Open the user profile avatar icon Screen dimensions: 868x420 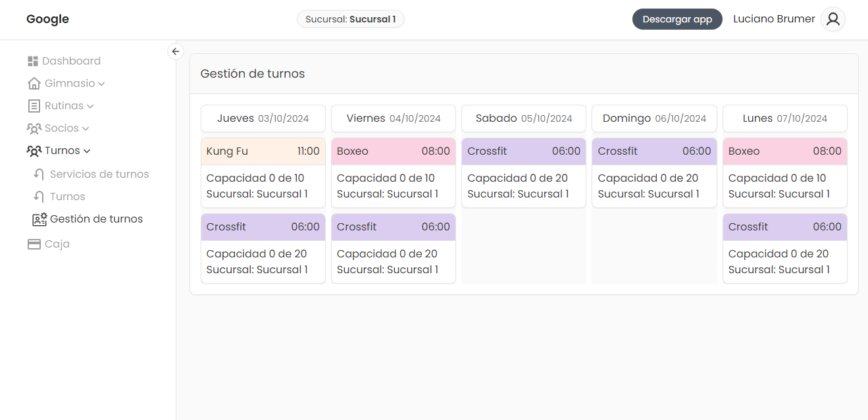coord(833,19)
